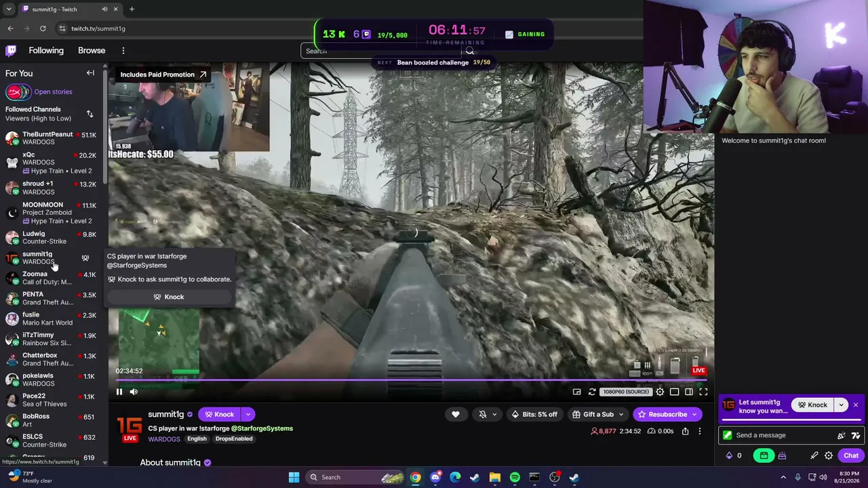868x488 pixels.
Task: Open channel points rewards chest icon
Action: 782,455
